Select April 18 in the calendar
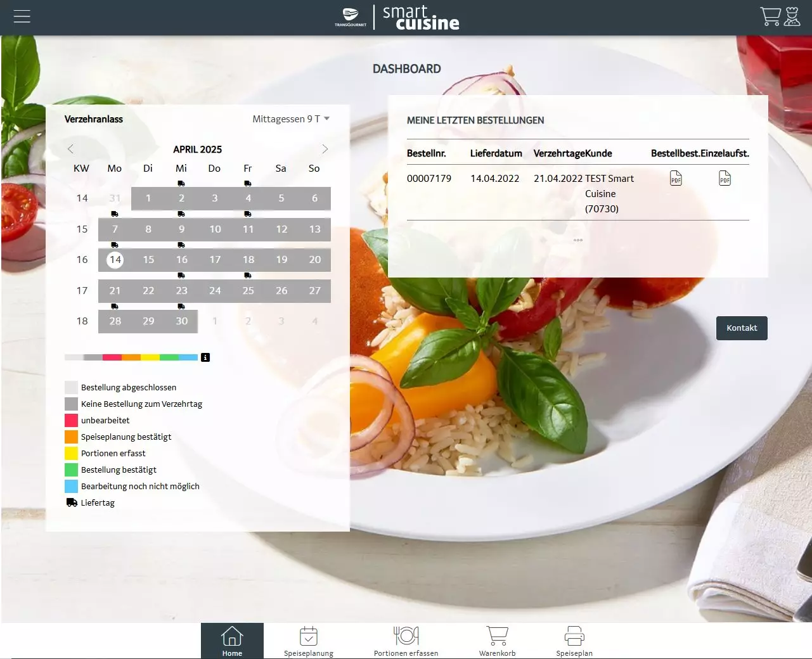 [248, 260]
